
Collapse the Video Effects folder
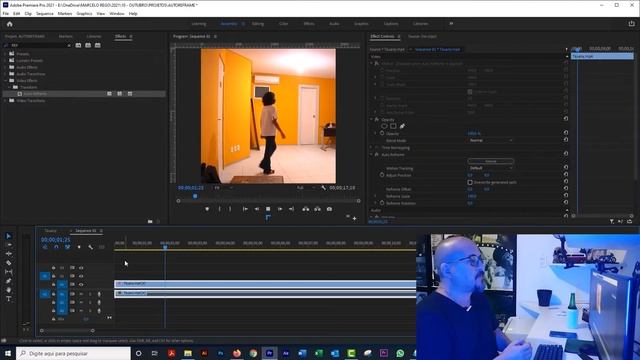click(5, 81)
